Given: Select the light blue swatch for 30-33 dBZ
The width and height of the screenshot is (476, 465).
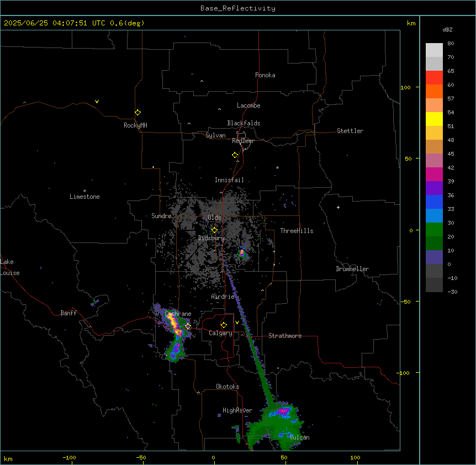Looking at the screenshot, I should point(434,216).
